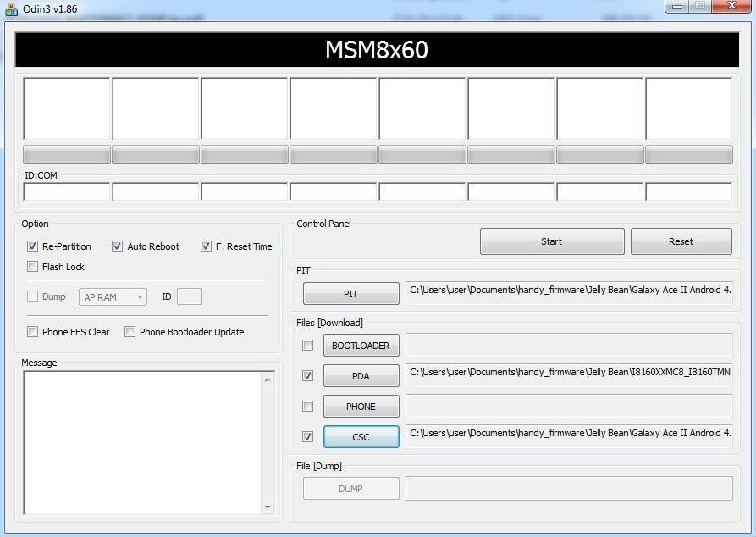The image size is (756, 537).
Task: Enable Phone Bootloader Update option
Action: [x=130, y=331]
